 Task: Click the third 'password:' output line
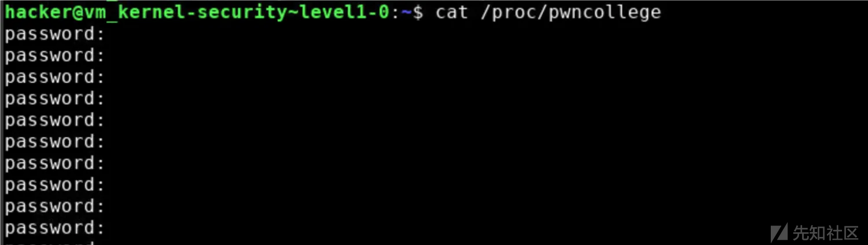tap(54, 78)
